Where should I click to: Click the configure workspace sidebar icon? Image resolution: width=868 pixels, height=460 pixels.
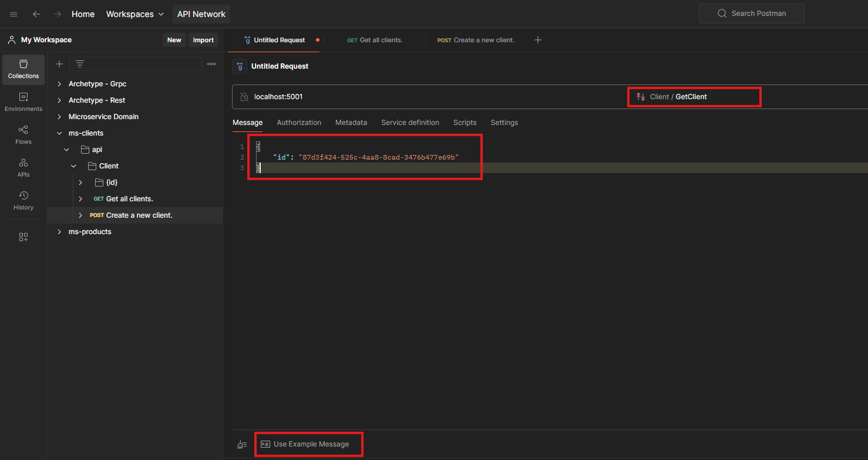tap(23, 237)
